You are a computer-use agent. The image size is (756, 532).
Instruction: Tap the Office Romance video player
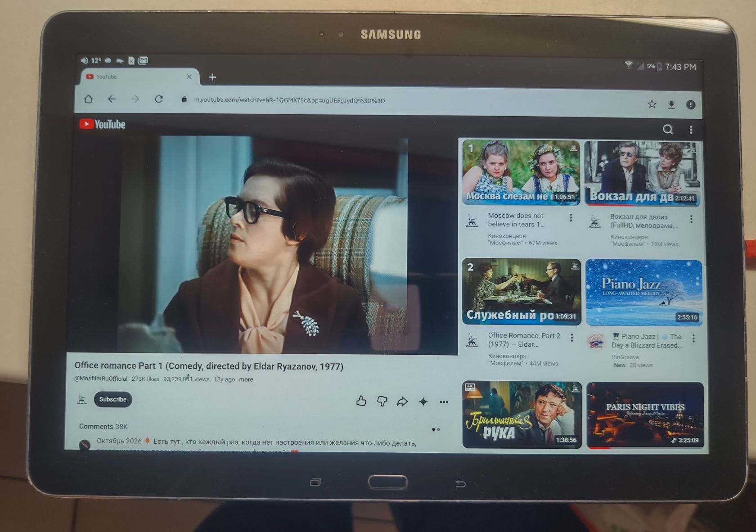click(x=262, y=245)
